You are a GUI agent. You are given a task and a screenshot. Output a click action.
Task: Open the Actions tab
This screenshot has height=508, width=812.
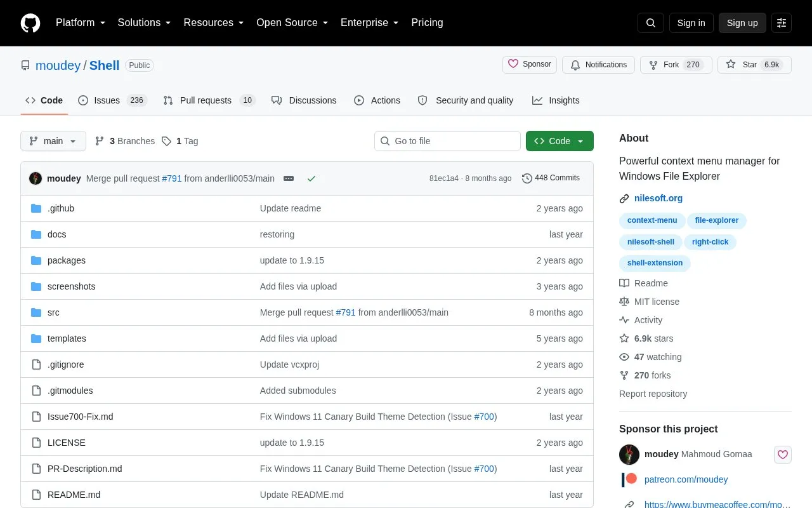[377, 100]
